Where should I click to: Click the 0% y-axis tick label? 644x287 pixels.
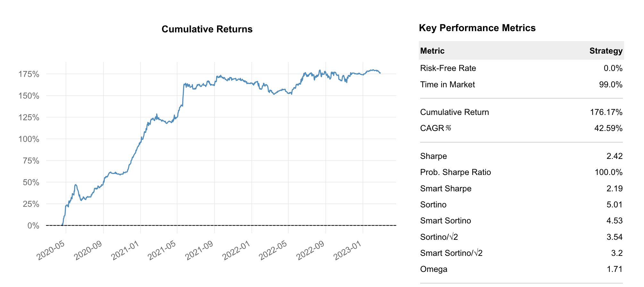[x=33, y=226]
